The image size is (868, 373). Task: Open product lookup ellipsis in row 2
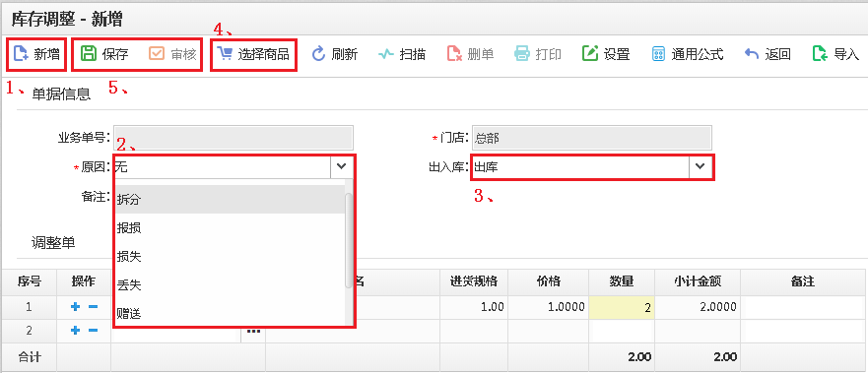point(253,331)
